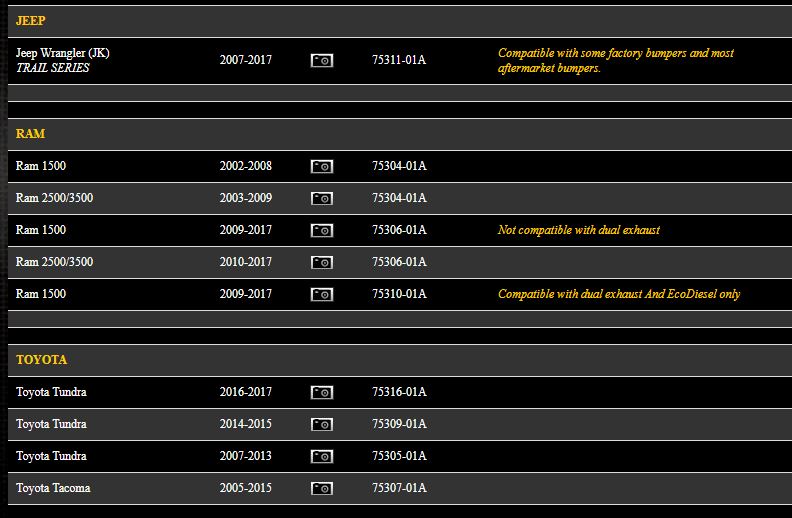Screen dimensions: 792x518
Task: Click the camera icon next to 75310-01A
Action: [x=322, y=294]
